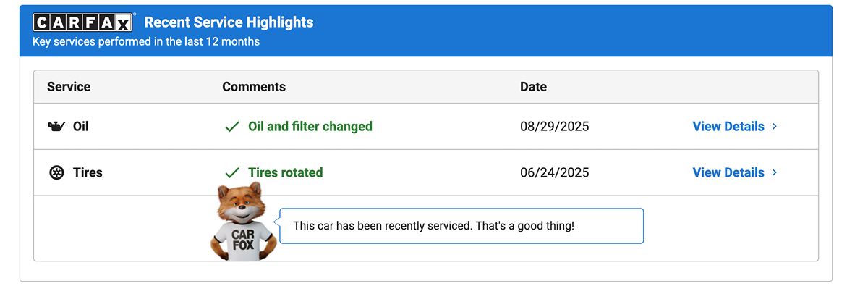The width and height of the screenshot is (868, 294).
Task: Select the Service column header
Action: click(x=69, y=87)
